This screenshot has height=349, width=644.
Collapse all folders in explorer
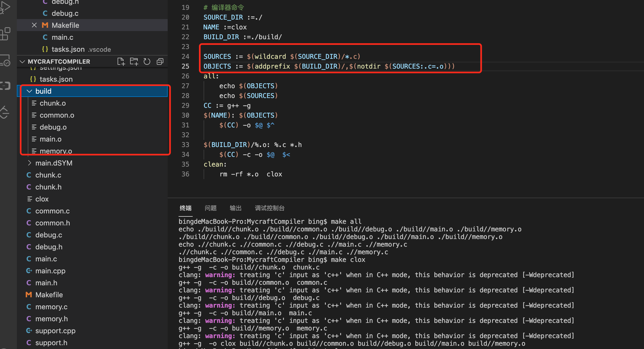[160, 62]
